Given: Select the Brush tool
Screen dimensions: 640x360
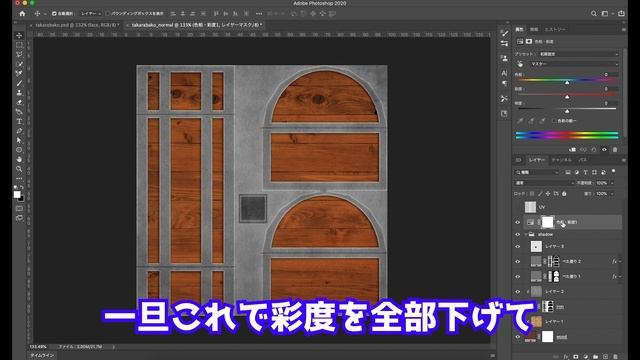Looking at the screenshot, I should [19, 83].
